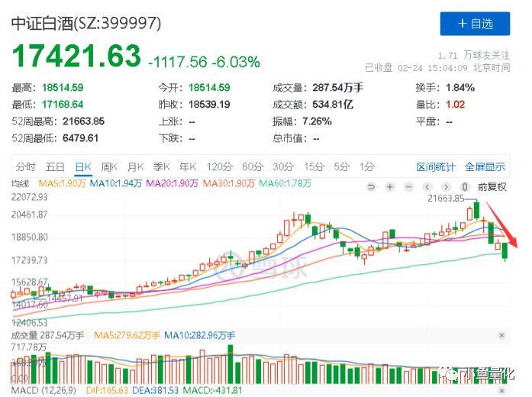The height and width of the screenshot is (397, 532).
Task: Open the 前复权 adjustment dropdown
Action: (492, 187)
